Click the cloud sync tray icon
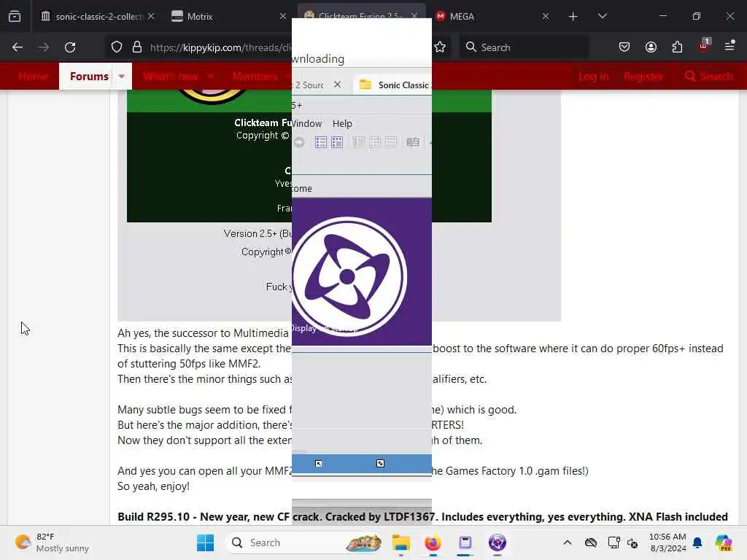 pyautogui.click(x=591, y=542)
